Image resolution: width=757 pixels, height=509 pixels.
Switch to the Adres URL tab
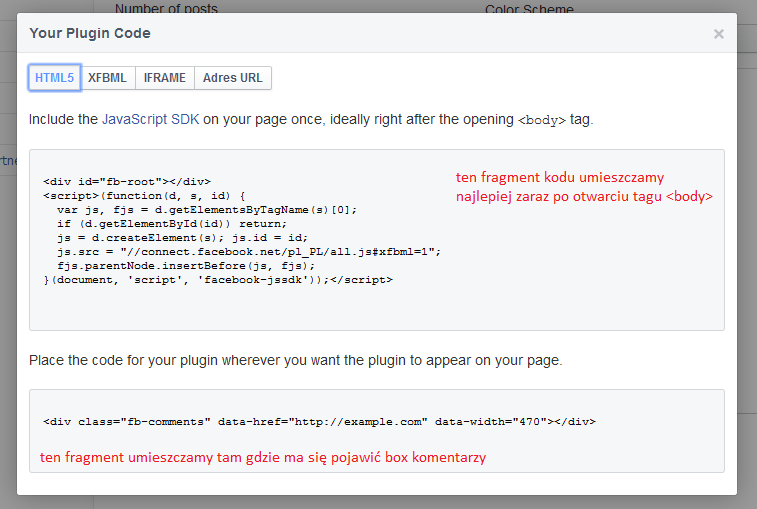tap(233, 78)
